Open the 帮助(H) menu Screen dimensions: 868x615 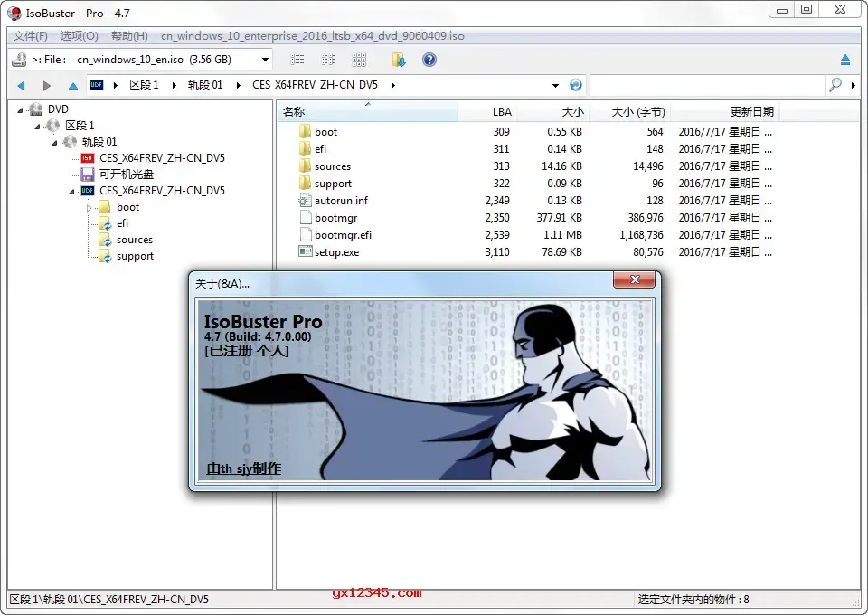pyautogui.click(x=129, y=36)
